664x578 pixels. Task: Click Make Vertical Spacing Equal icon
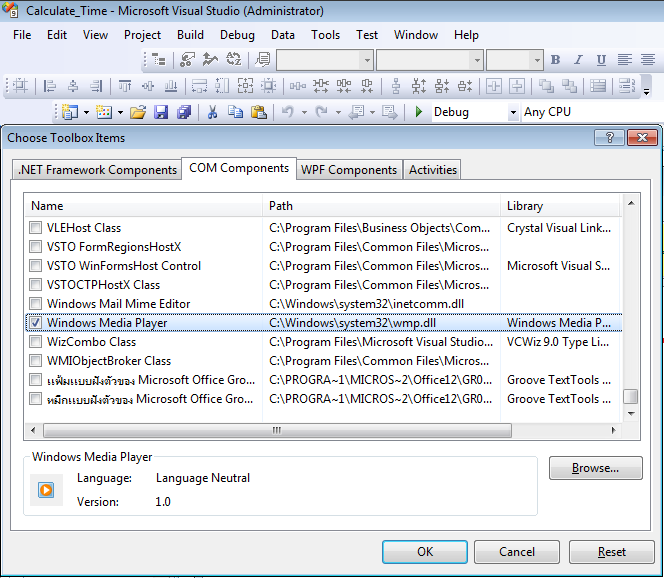point(396,86)
